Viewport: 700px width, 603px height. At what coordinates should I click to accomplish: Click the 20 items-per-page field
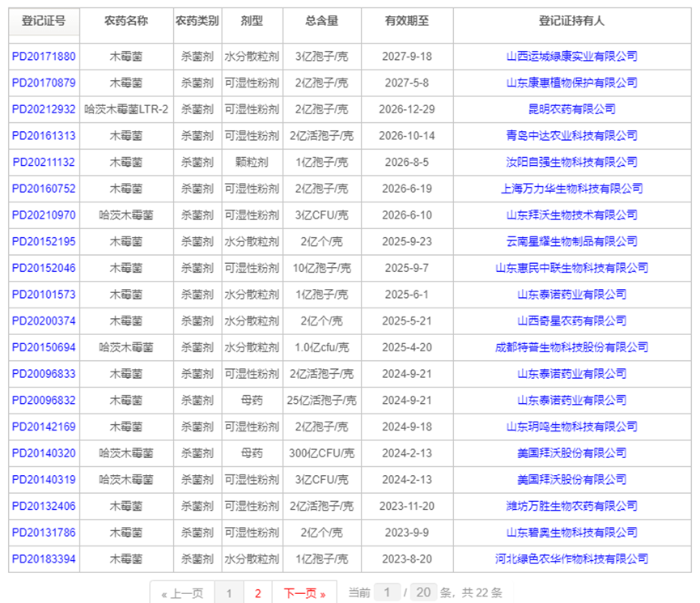pos(423,592)
